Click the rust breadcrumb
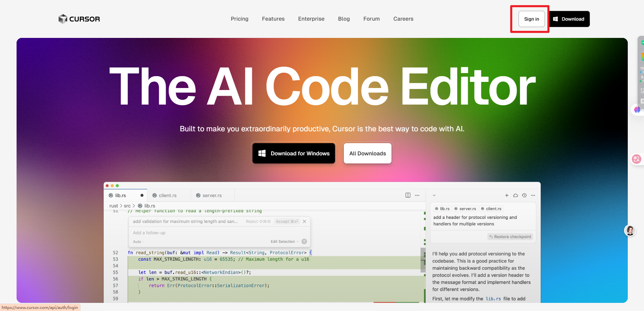The image size is (644, 311). 114,206
